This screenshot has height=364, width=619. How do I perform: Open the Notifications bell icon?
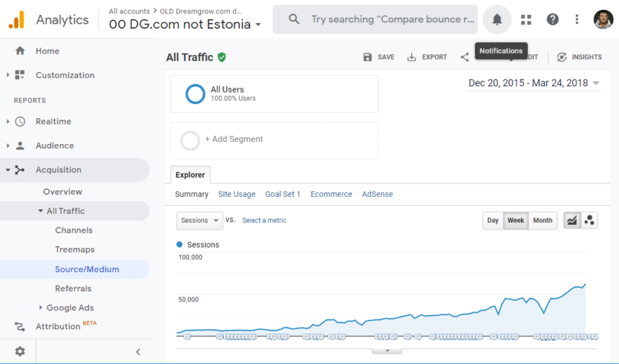tap(497, 20)
